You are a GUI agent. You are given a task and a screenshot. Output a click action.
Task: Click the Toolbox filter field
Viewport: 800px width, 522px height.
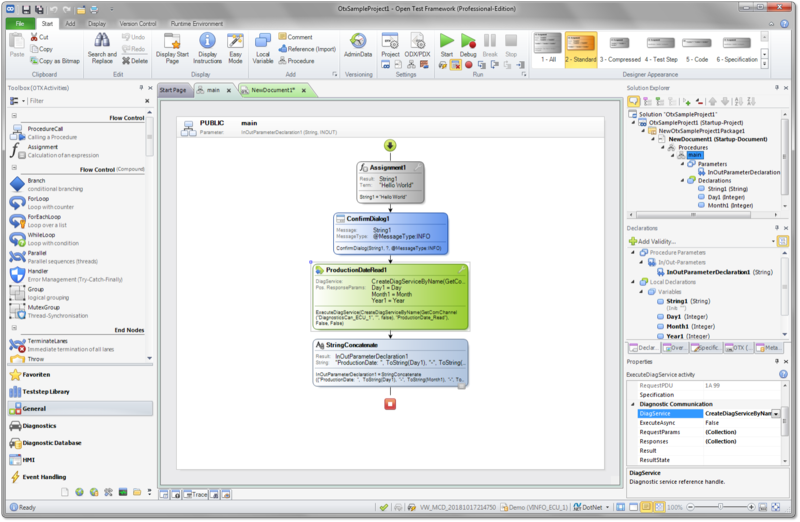[87, 101]
